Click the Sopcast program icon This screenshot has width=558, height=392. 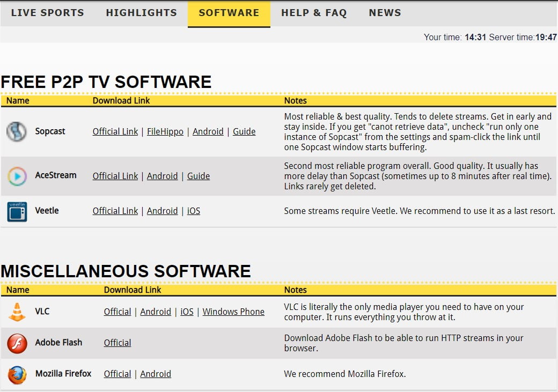[x=17, y=131]
